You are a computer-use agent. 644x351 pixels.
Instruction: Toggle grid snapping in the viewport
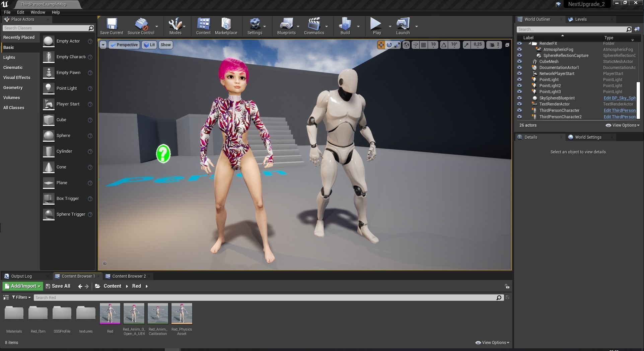point(424,45)
